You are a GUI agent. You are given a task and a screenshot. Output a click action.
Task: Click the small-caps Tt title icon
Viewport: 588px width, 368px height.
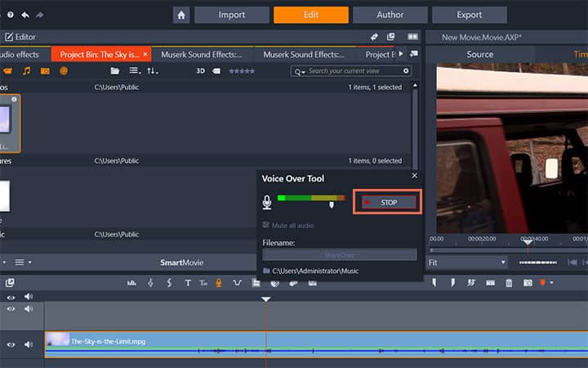203,283
